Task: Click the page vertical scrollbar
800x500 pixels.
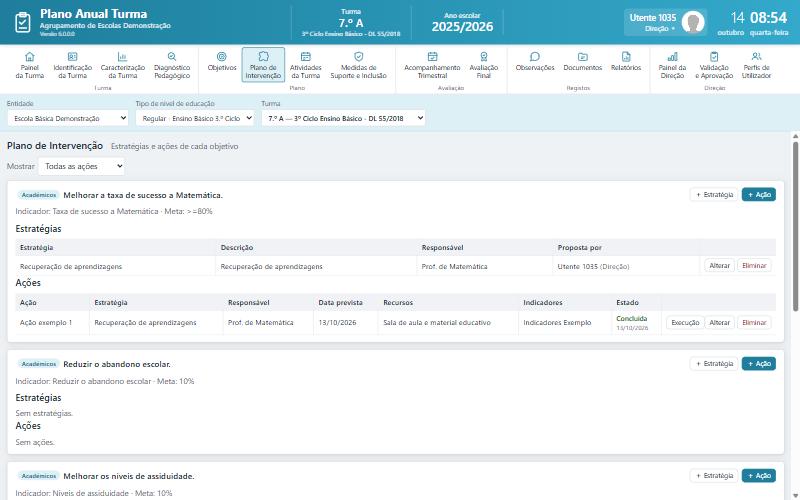Action: click(x=795, y=227)
